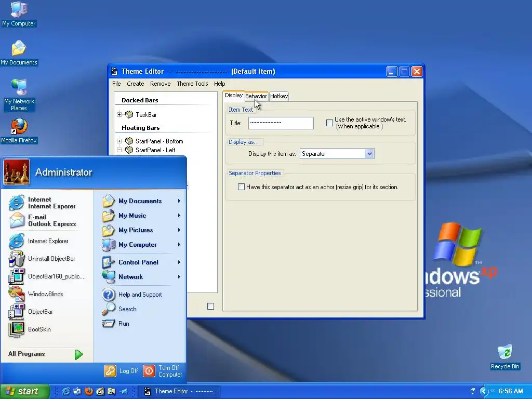Open Mozilla Firefox desktop shortcut

pos(19,131)
